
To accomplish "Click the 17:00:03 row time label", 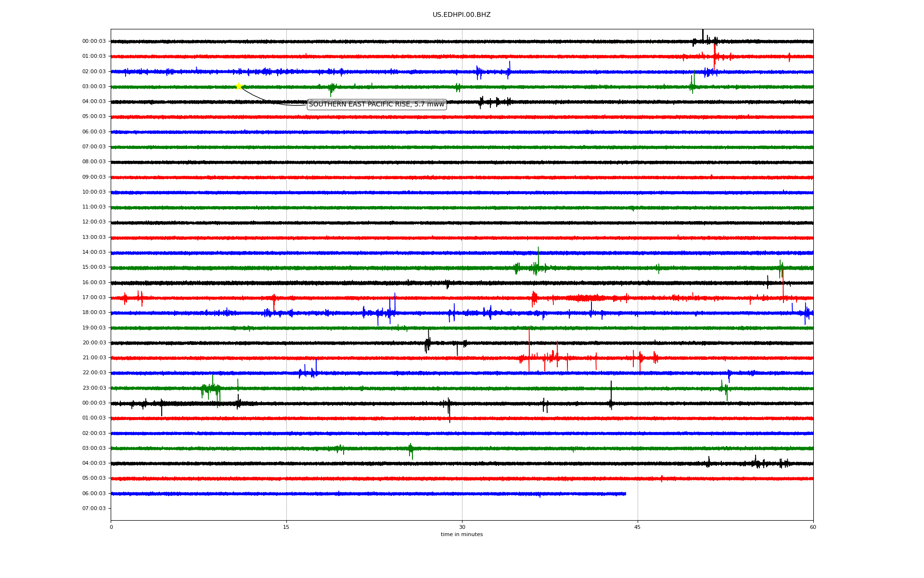I will (x=94, y=298).
